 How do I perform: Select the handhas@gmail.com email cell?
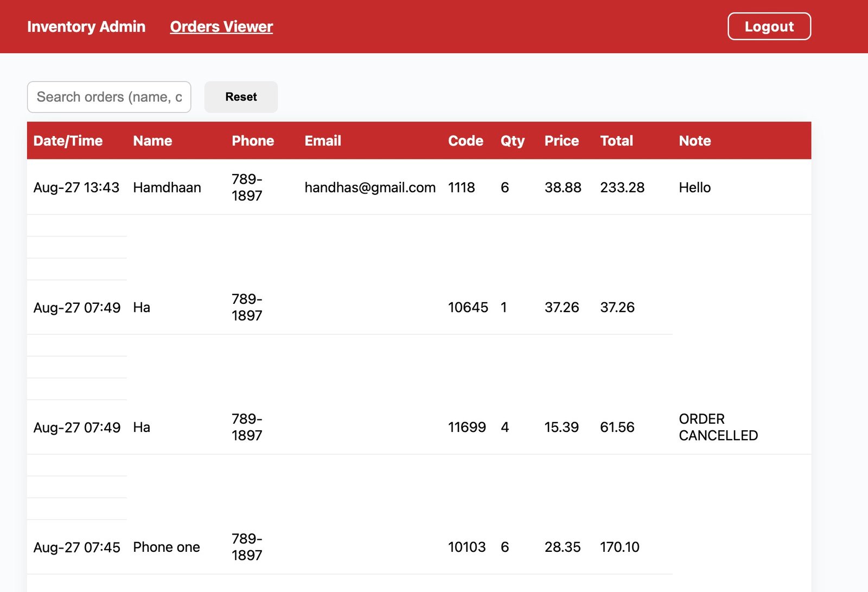pos(370,188)
